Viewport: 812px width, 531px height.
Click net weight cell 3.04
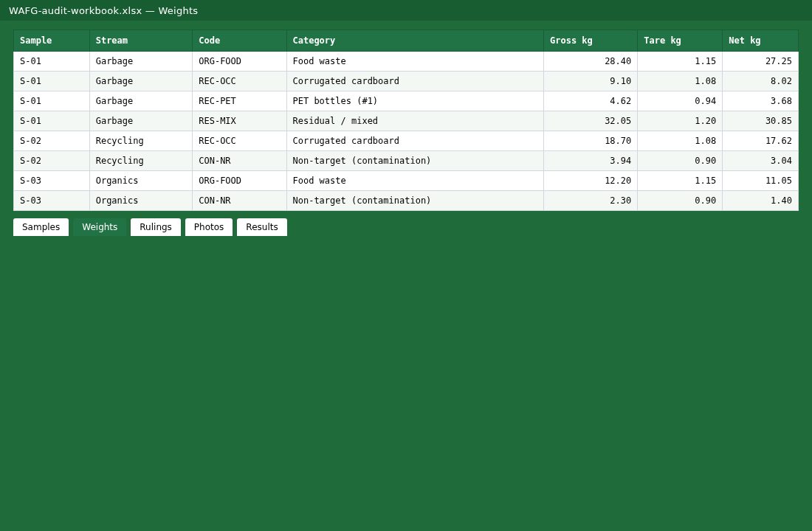click(x=760, y=161)
